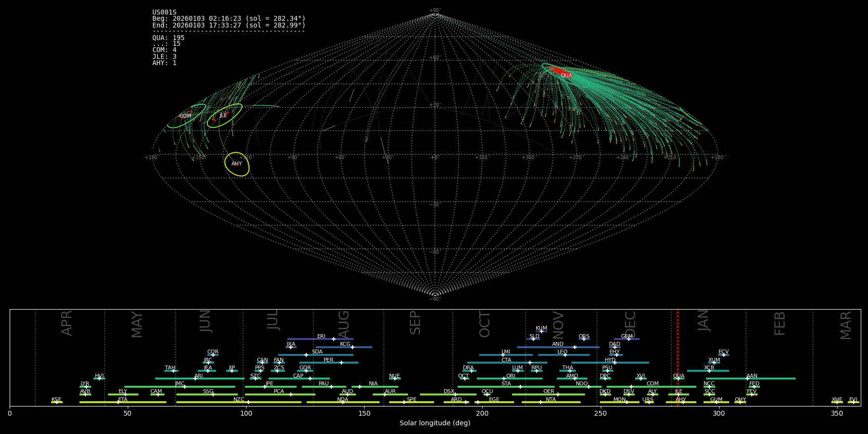Click the APR month label in the timeline
868x434 pixels.
pyautogui.click(x=67, y=323)
